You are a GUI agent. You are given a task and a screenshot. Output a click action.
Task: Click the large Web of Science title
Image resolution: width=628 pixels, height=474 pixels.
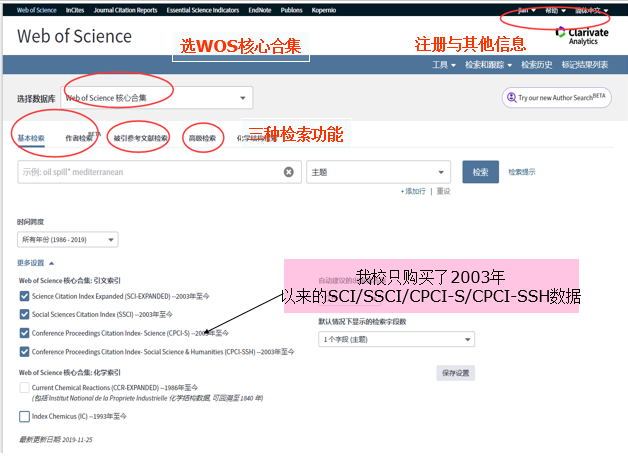pos(74,36)
